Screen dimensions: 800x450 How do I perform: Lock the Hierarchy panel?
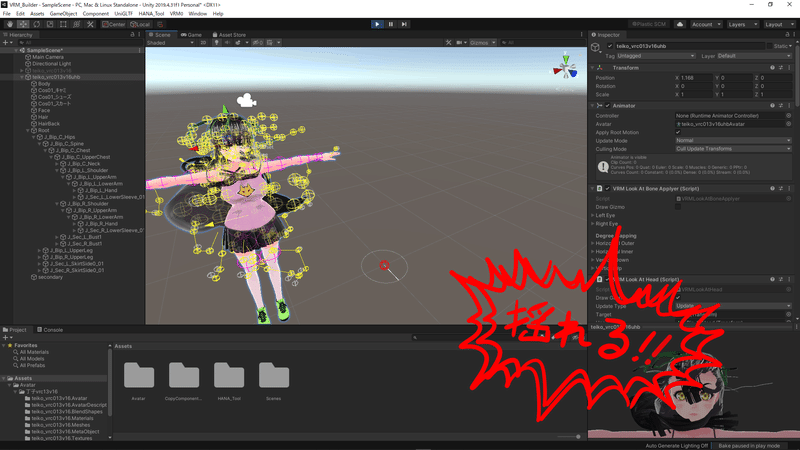pos(132,35)
